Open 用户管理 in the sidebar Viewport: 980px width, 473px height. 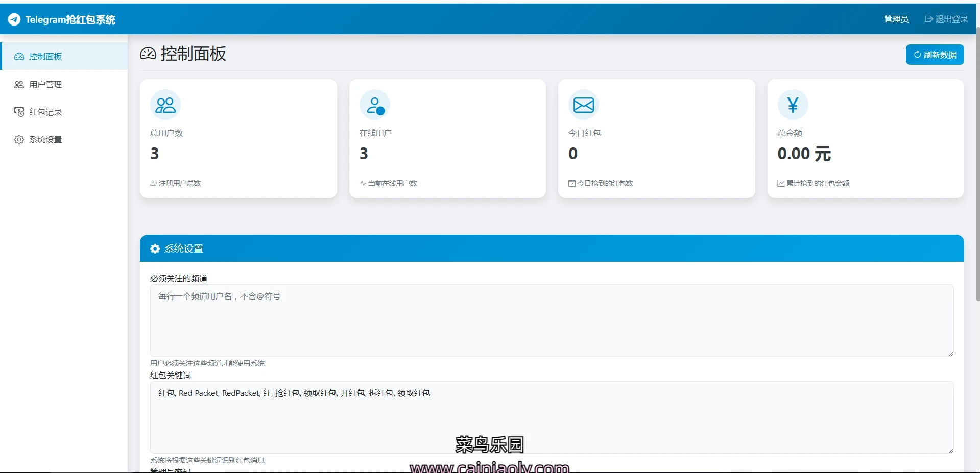[x=45, y=84]
